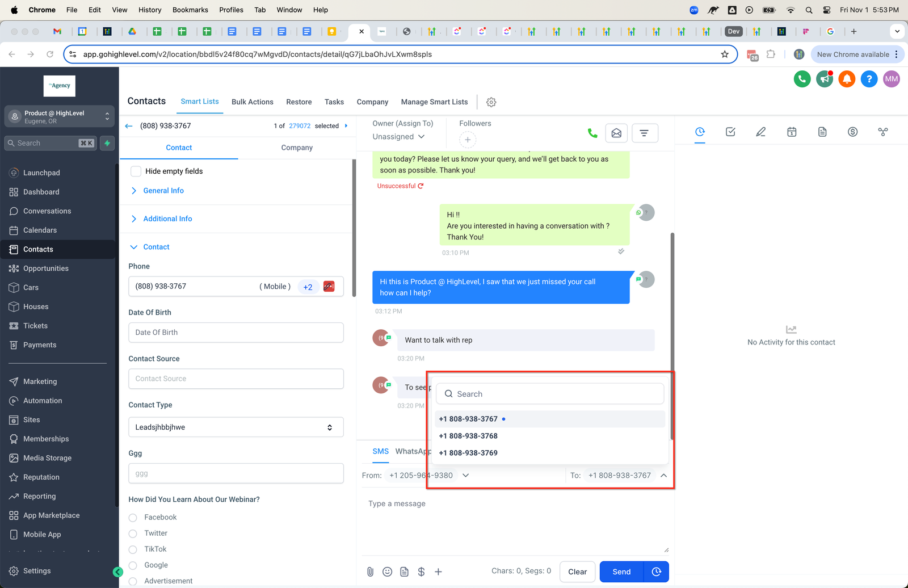
Task: Click the Send button
Action: coord(621,572)
